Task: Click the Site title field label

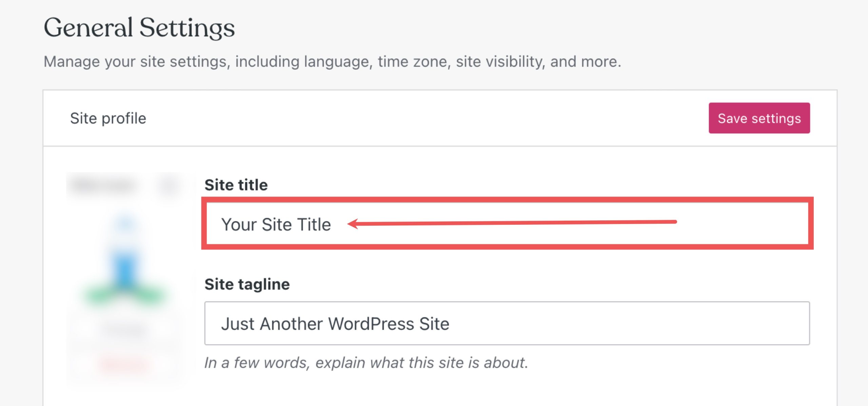Action: tap(236, 185)
